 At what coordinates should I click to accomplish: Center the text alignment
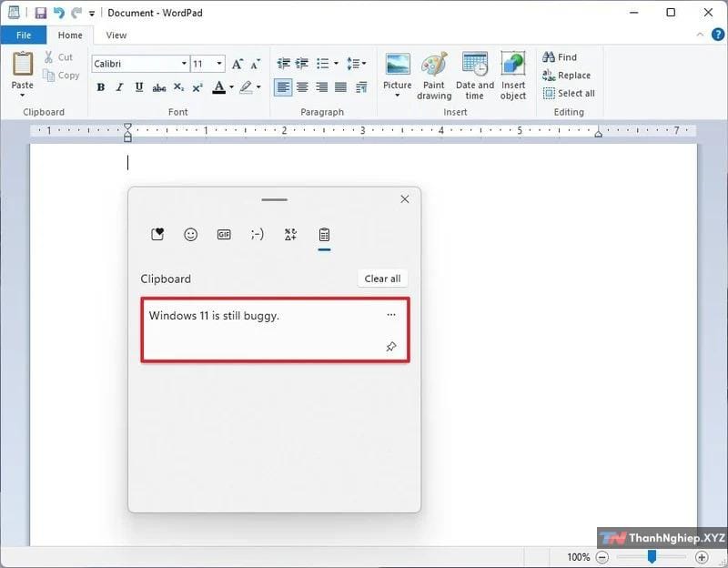click(302, 86)
